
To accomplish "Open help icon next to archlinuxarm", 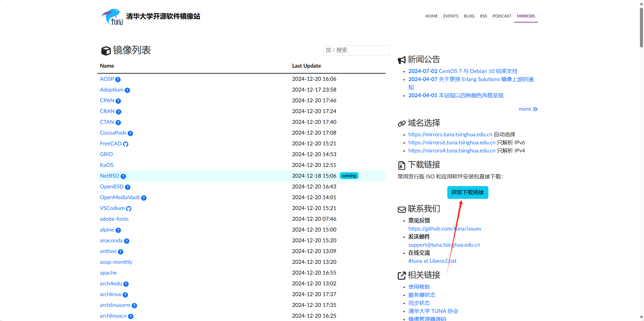I will (134, 306).
